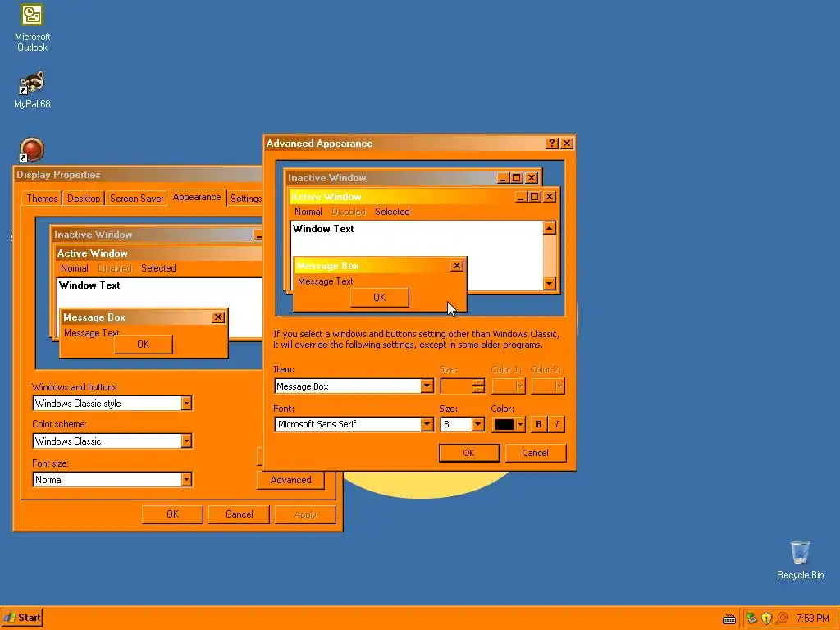Select the Appearance tab in Display Properties
The height and width of the screenshot is (630, 840).
[197, 197]
